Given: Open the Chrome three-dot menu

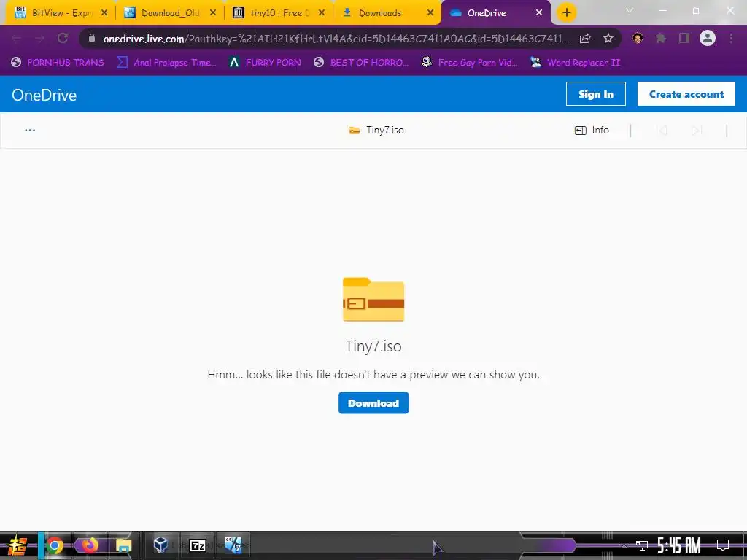Looking at the screenshot, I should click(731, 38).
